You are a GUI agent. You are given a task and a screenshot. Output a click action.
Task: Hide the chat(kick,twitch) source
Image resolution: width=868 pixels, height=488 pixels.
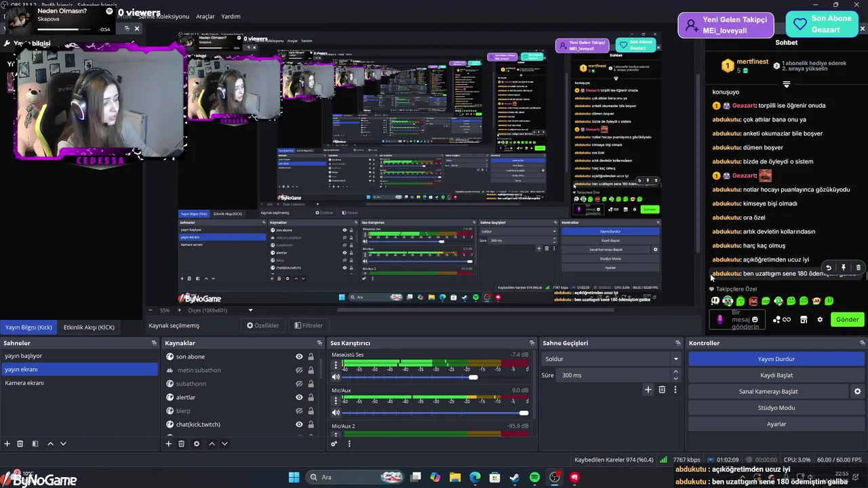pos(299,424)
